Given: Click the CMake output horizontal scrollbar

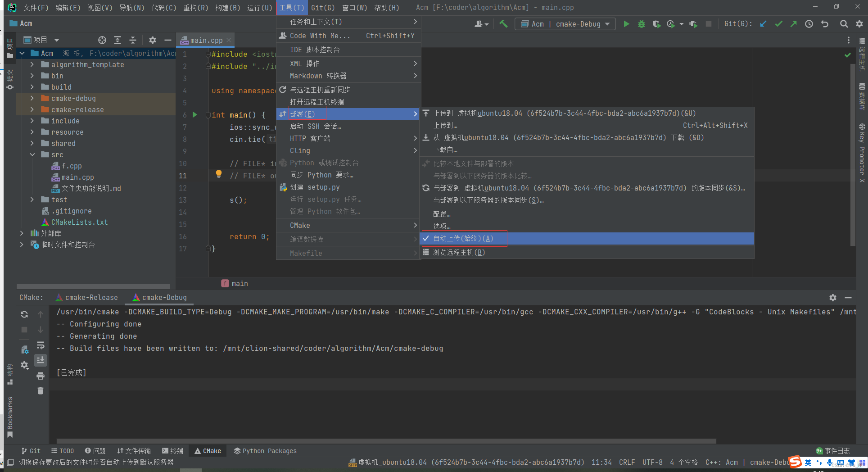Looking at the screenshot, I should coord(386,441).
